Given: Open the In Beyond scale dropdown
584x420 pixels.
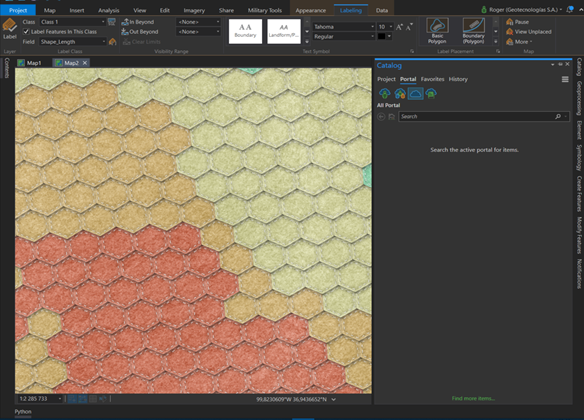Looking at the screenshot, I should pyautogui.click(x=198, y=22).
